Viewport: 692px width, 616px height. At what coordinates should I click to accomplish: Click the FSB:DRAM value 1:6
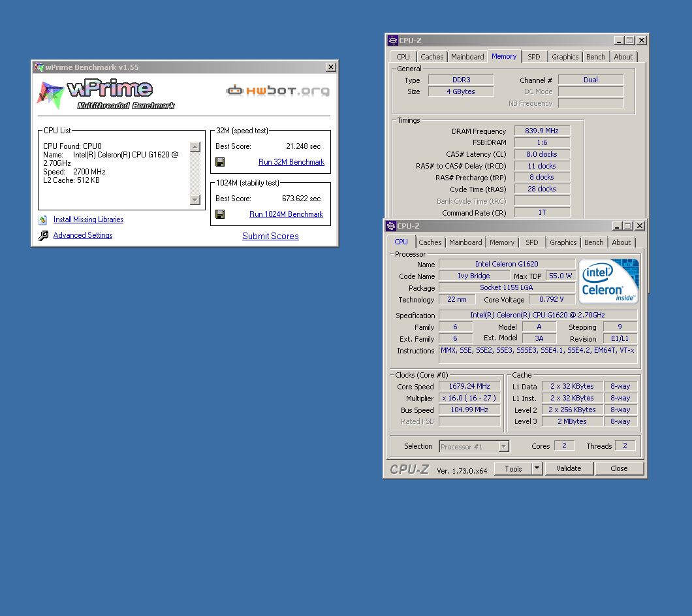click(x=542, y=142)
